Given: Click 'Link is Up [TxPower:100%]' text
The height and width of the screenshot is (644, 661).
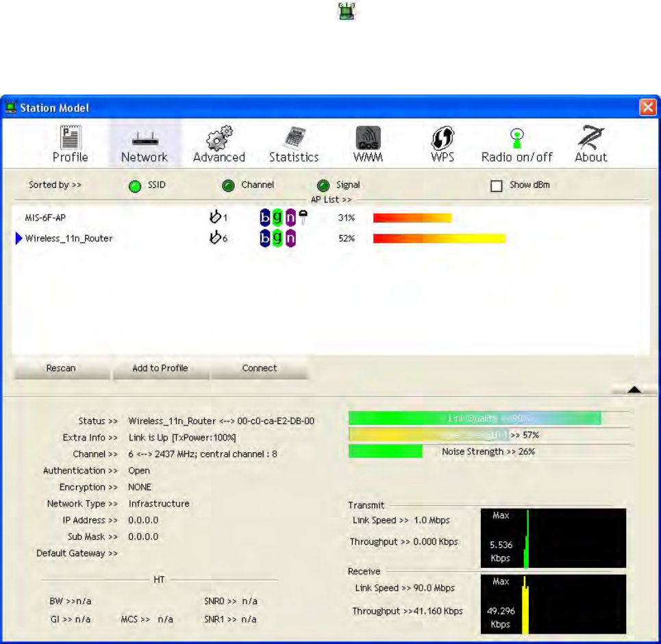Looking at the screenshot, I should (x=182, y=438).
